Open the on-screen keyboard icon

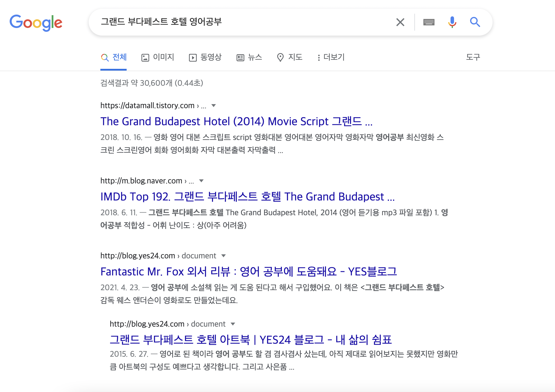pyautogui.click(x=429, y=22)
